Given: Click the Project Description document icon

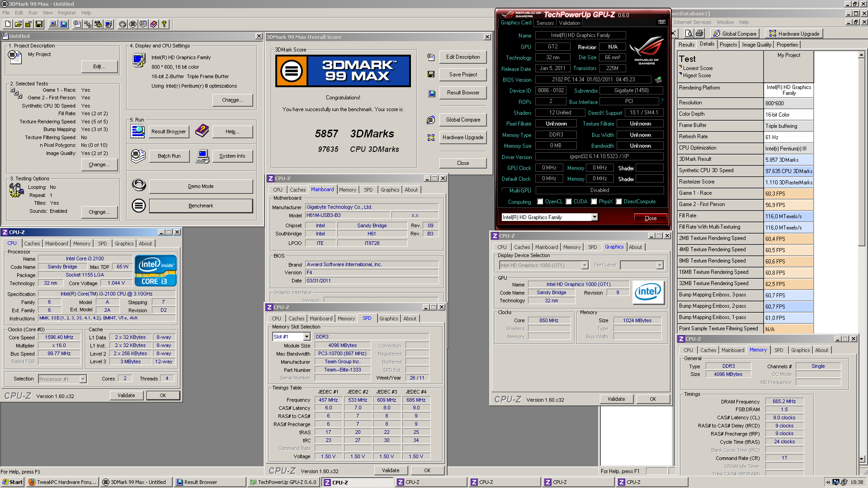Looking at the screenshot, I should click(x=15, y=57).
